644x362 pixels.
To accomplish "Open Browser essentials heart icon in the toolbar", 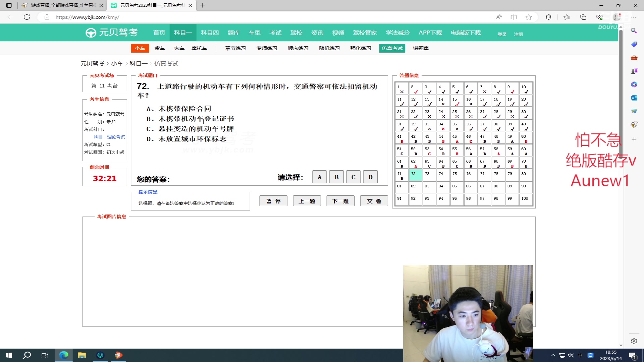I will (599, 17).
